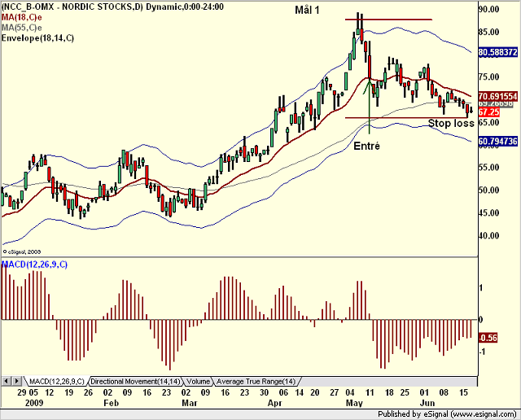The height and width of the screenshot is (420, 521).
Task: Click the Apr month label on time axis
Action: pyautogui.click(x=275, y=403)
